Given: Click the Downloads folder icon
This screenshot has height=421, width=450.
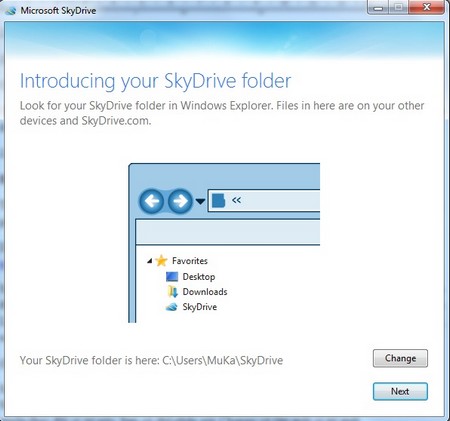Looking at the screenshot, I should point(172,292).
